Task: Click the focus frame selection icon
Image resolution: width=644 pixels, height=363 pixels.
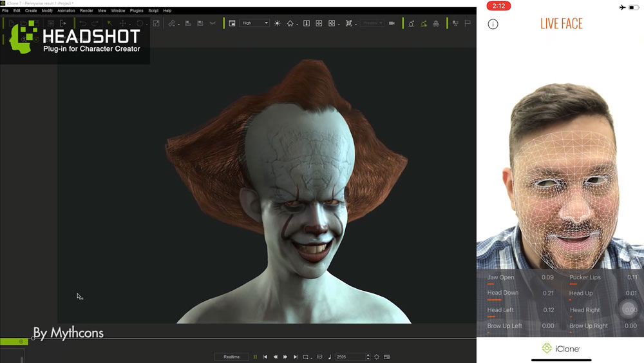Action: (x=348, y=23)
